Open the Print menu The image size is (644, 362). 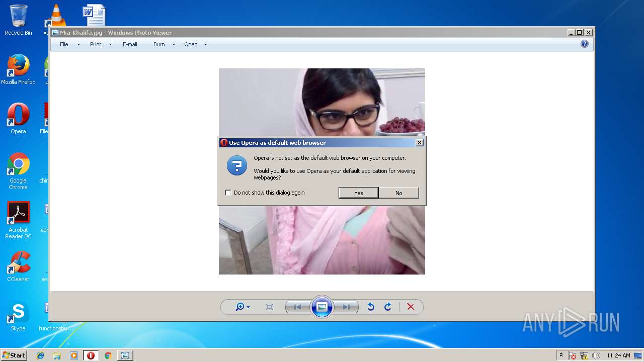(96, 44)
